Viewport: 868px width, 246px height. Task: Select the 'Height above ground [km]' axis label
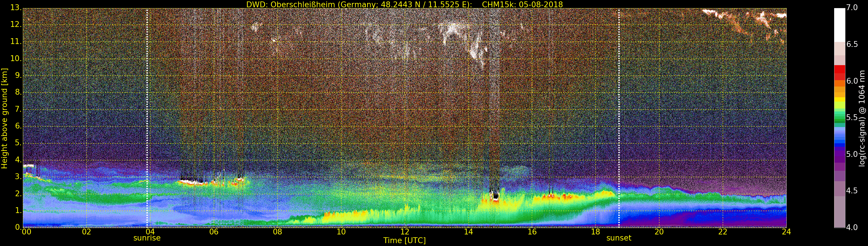tap(4, 118)
